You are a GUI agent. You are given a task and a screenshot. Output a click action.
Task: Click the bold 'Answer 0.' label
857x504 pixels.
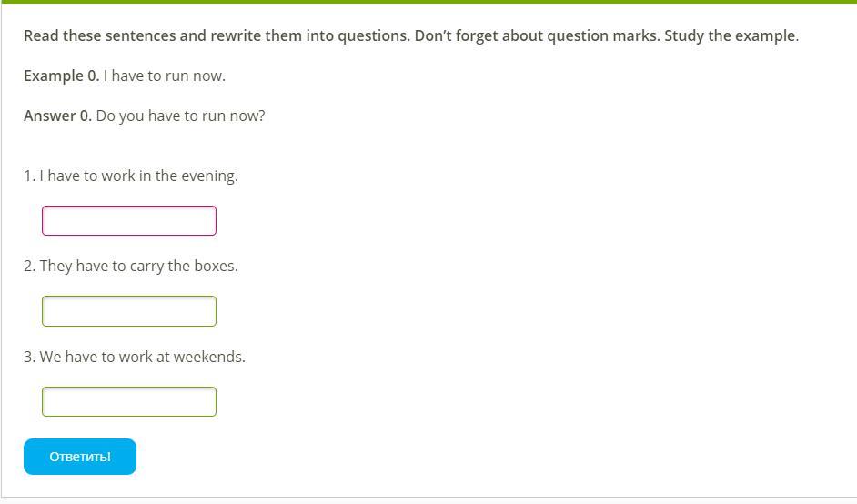[x=57, y=116]
